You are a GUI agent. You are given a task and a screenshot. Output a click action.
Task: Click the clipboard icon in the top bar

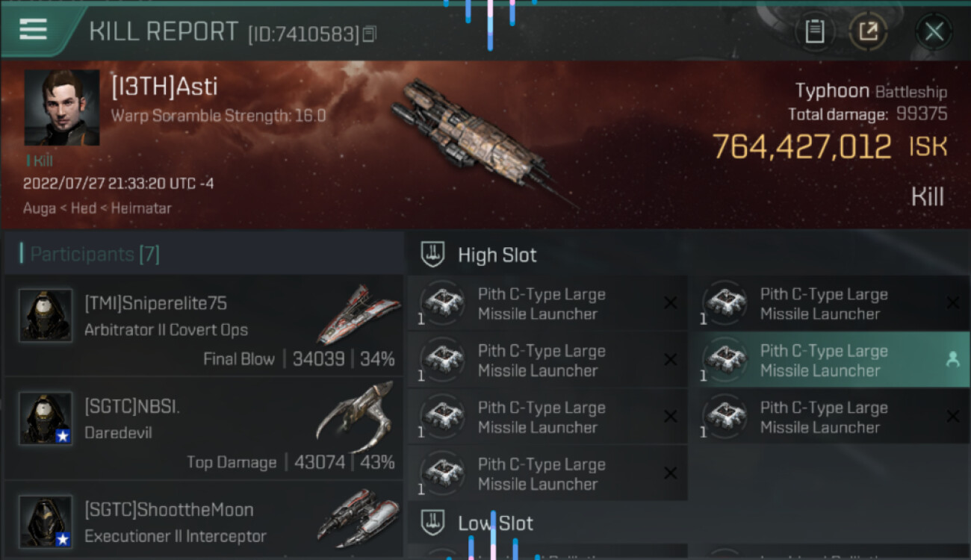(x=815, y=32)
